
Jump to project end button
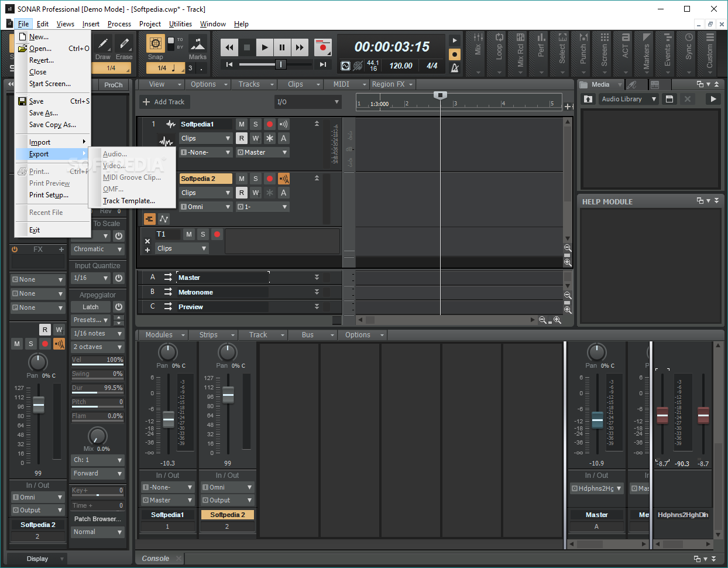(x=322, y=64)
